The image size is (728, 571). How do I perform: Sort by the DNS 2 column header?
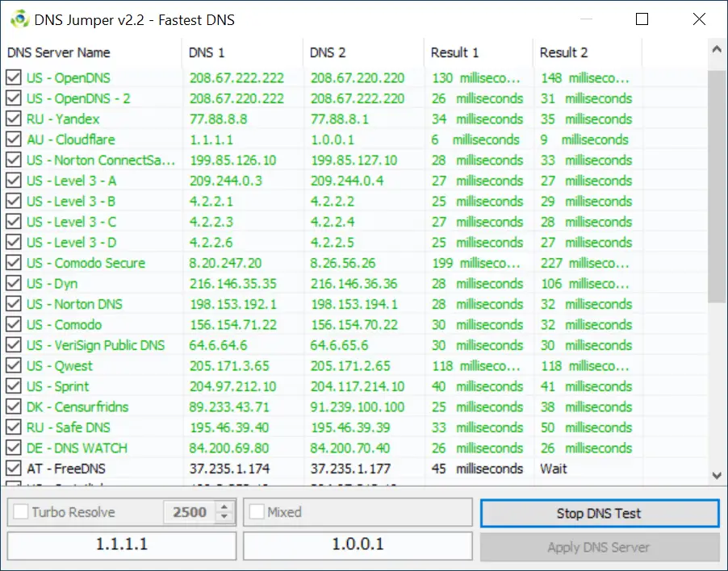[x=363, y=52]
